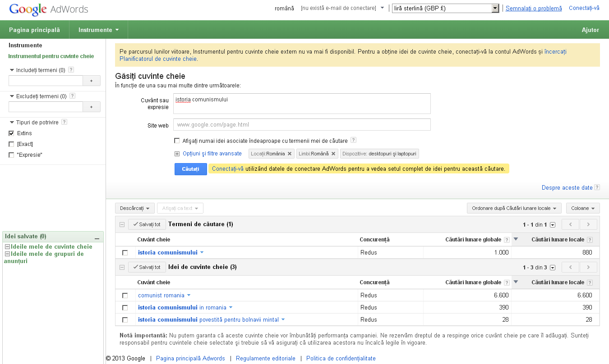This screenshot has height=364, width=609.
Task: Select checkbox for povestită pentru bolnavii mintal row
Action: click(x=125, y=320)
